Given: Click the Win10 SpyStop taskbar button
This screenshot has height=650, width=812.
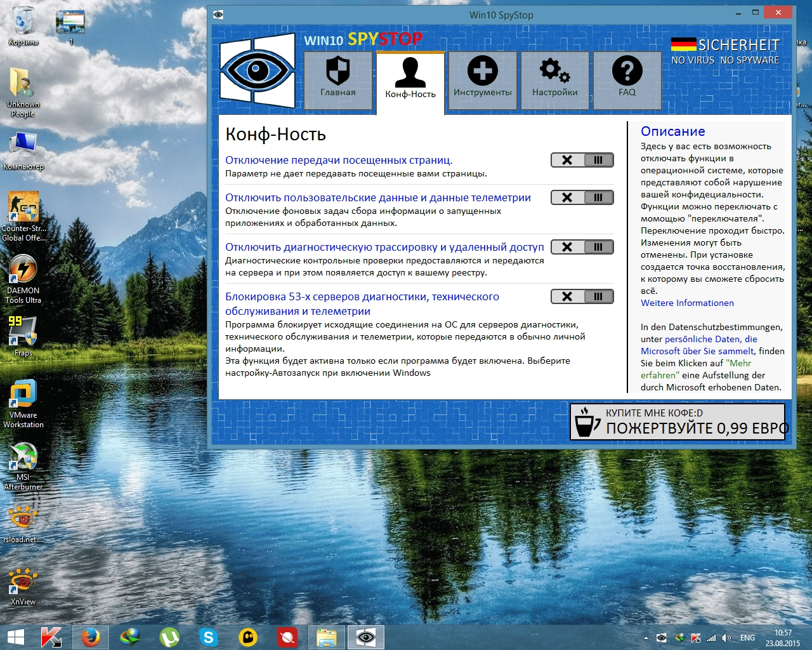Looking at the screenshot, I should pyautogui.click(x=366, y=637).
